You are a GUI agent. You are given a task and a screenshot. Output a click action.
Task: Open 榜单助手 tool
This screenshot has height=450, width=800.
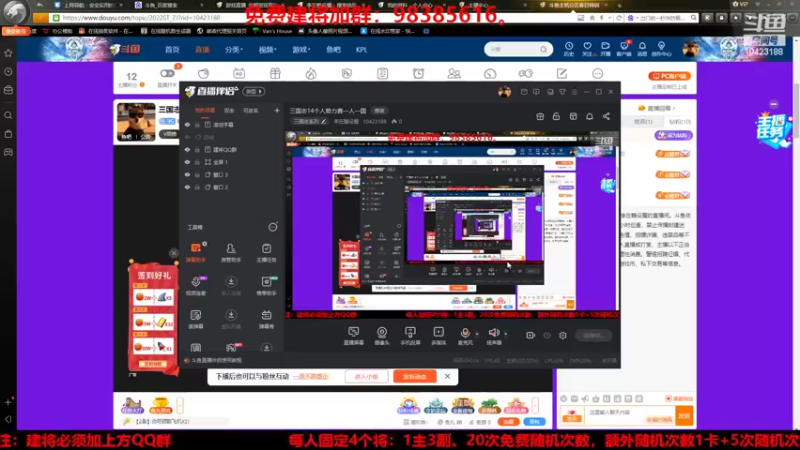click(x=266, y=286)
